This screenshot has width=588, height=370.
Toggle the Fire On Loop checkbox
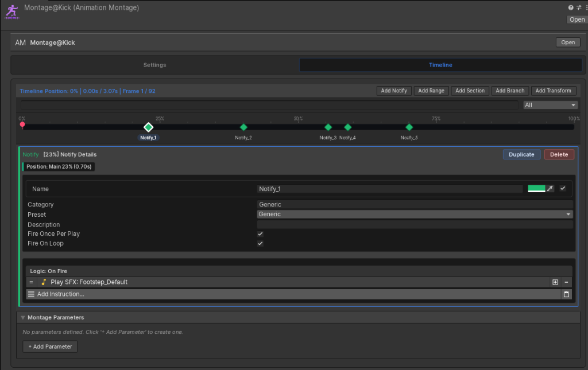tap(260, 243)
